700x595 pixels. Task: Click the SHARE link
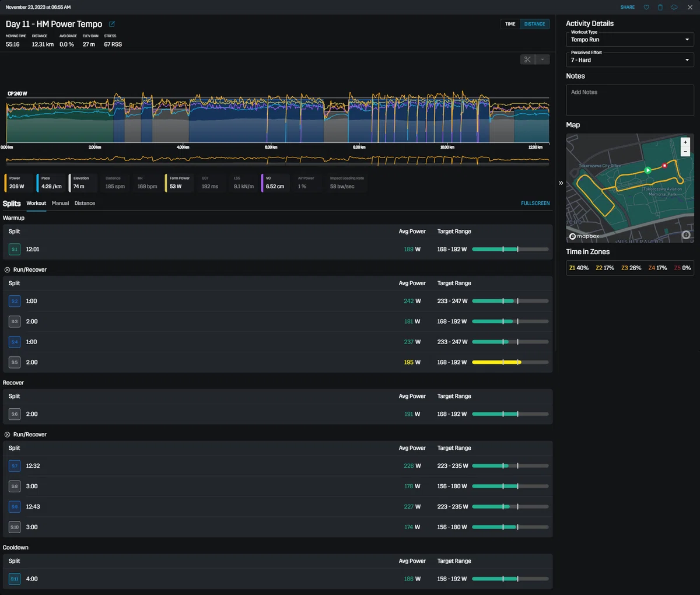click(628, 8)
